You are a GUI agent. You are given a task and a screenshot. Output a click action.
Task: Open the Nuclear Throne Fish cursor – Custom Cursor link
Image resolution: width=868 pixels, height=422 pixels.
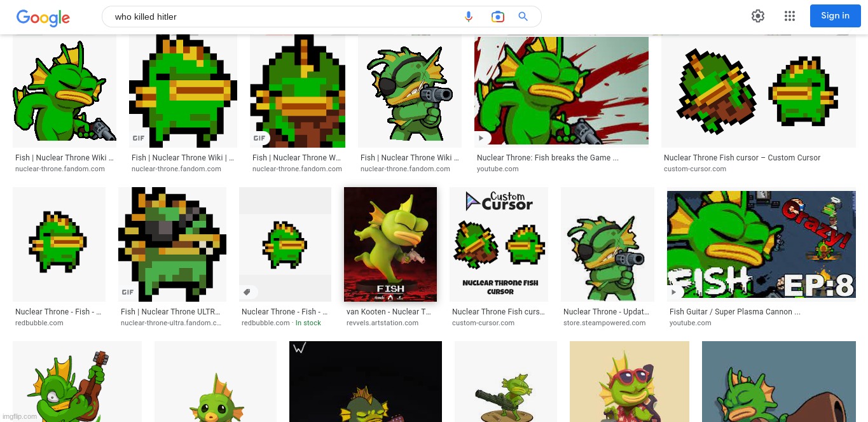(x=741, y=158)
